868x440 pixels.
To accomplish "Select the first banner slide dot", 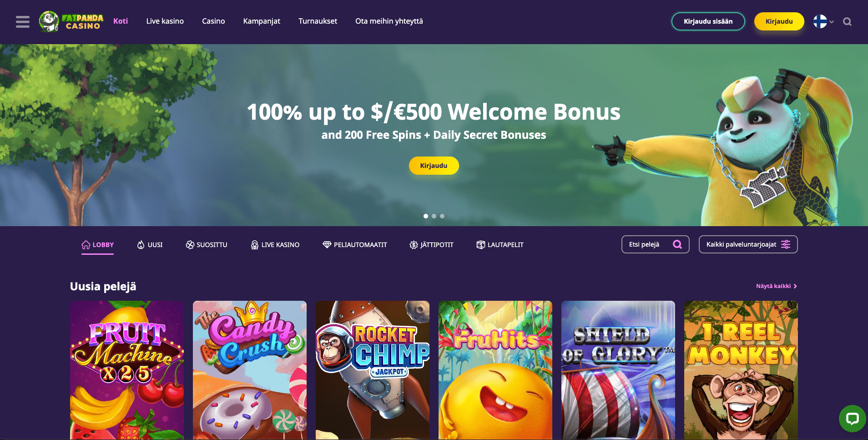I will 426,216.
